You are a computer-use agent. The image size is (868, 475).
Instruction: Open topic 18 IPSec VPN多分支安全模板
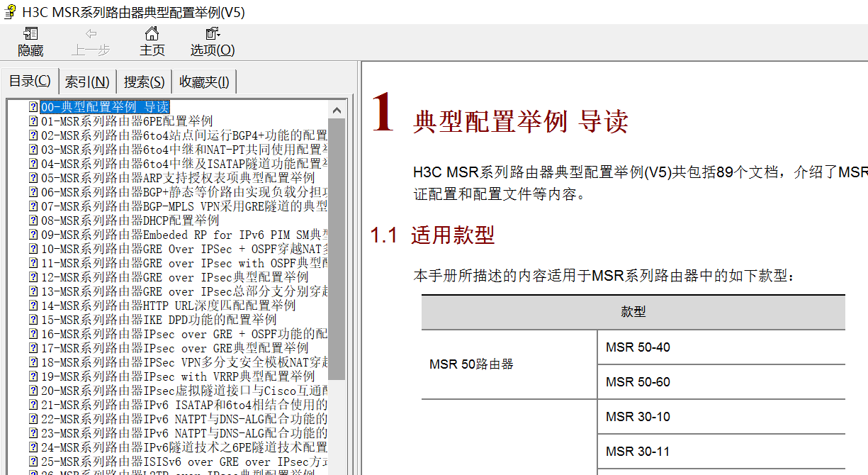coord(184,362)
